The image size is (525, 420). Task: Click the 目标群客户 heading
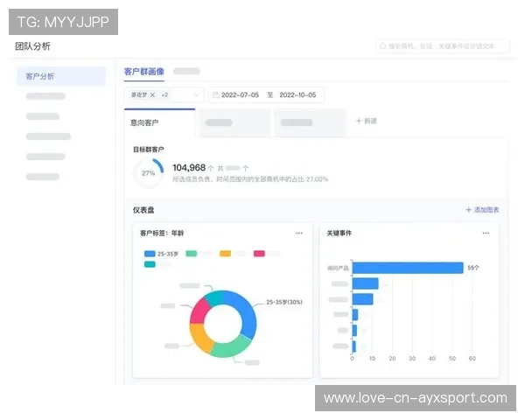point(149,150)
